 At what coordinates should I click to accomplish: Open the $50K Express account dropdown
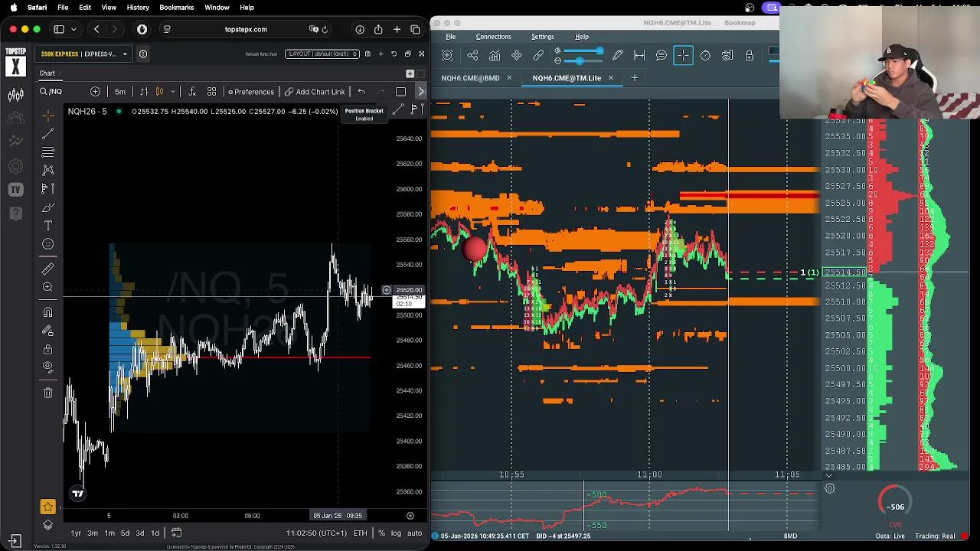coord(83,54)
